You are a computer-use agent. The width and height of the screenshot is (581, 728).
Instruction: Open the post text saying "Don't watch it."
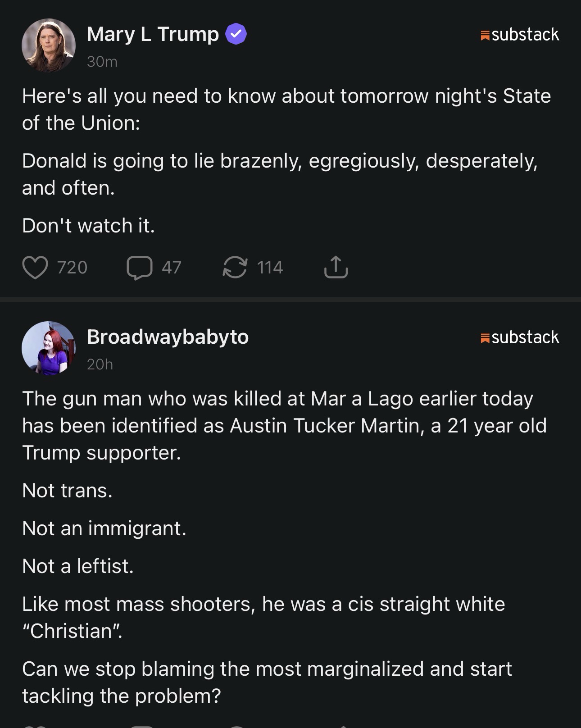point(89,226)
